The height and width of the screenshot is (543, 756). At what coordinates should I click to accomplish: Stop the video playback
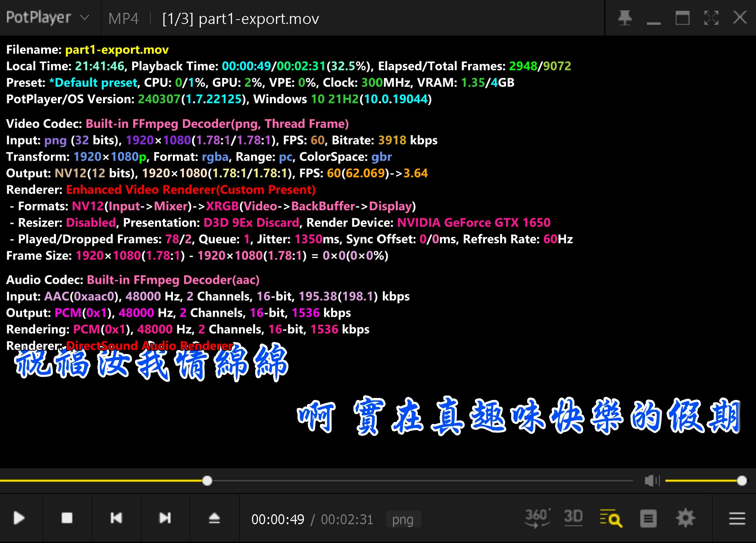(67, 518)
